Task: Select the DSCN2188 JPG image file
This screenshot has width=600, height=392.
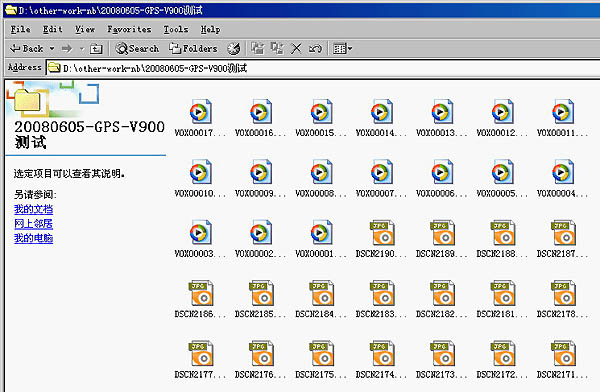Action: point(502,239)
